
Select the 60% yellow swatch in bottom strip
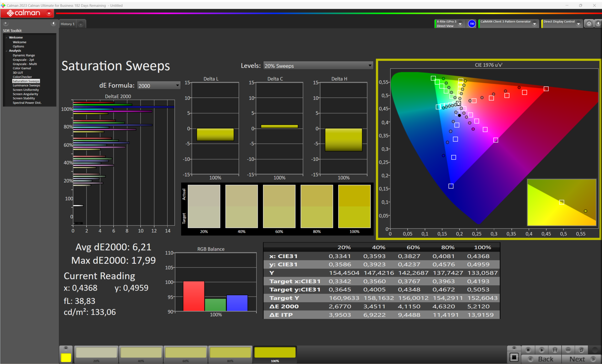[x=186, y=353]
